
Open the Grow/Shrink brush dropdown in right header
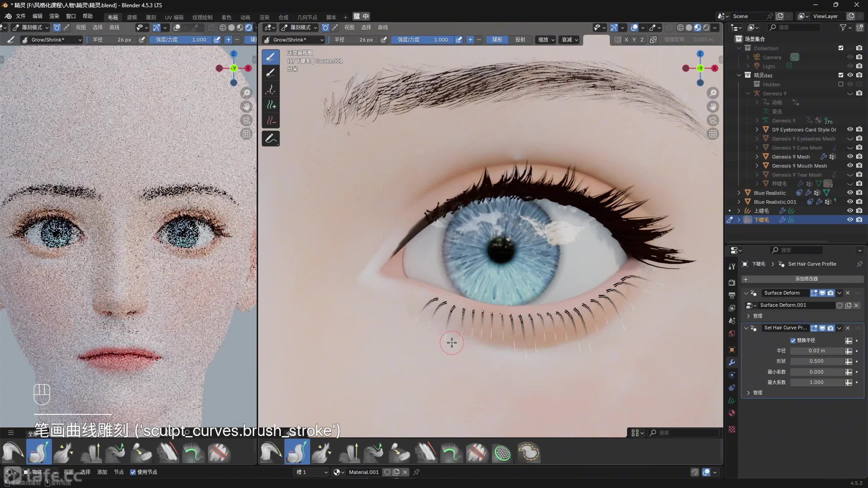click(294, 40)
